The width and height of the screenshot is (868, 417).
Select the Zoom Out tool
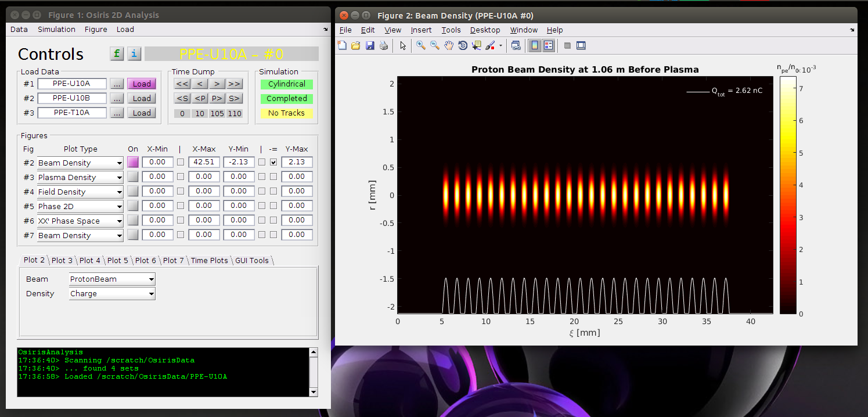click(x=435, y=45)
